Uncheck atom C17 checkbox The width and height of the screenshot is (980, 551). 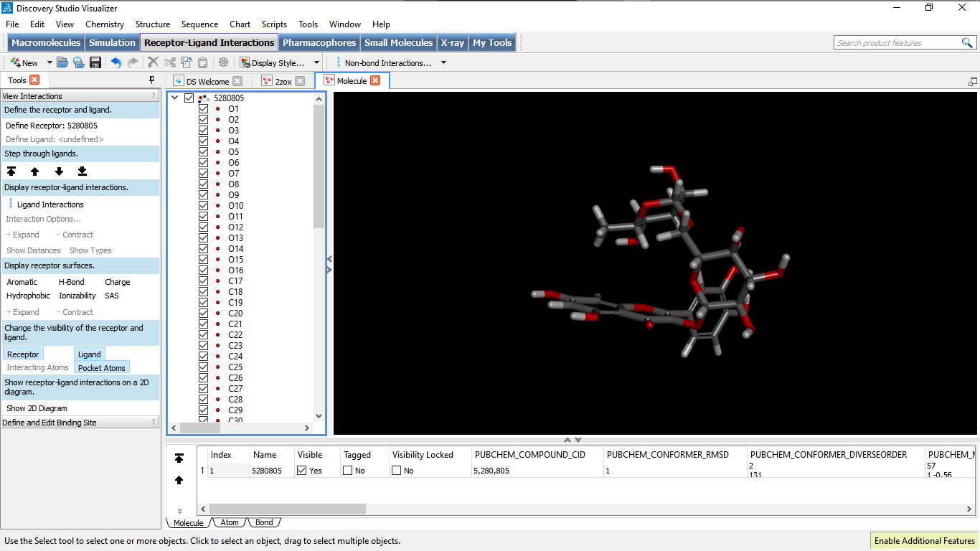coord(204,281)
